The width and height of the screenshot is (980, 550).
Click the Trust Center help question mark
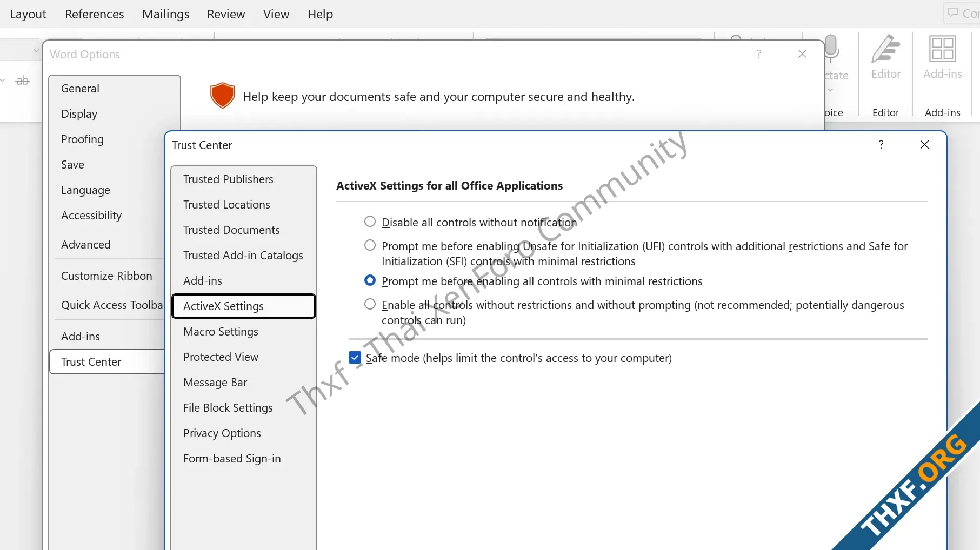(881, 144)
